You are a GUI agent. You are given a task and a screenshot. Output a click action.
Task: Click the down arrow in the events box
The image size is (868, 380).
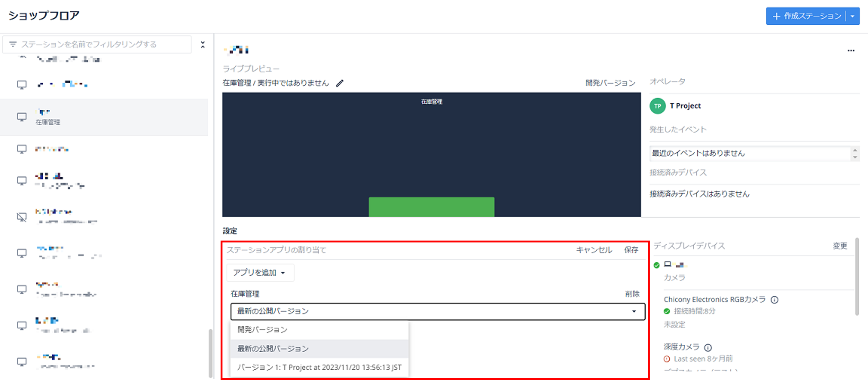tap(855, 157)
